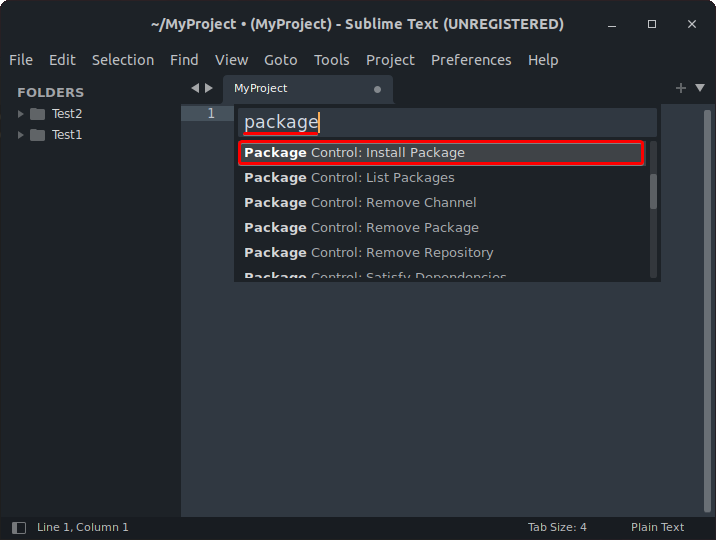Expand the Test1 folder
Viewport: 716px width, 540px height.
point(20,135)
